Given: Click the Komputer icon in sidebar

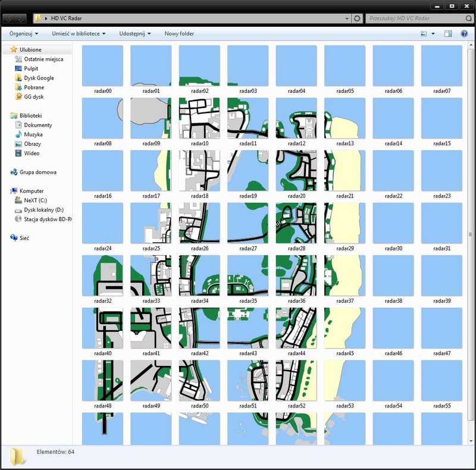Looking at the screenshot, I should pos(14,190).
